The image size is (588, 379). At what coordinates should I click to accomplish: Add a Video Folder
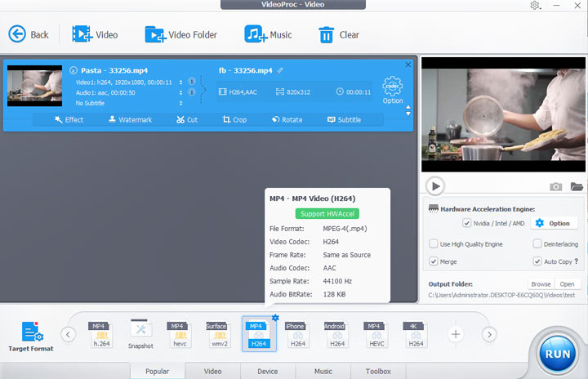click(180, 34)
